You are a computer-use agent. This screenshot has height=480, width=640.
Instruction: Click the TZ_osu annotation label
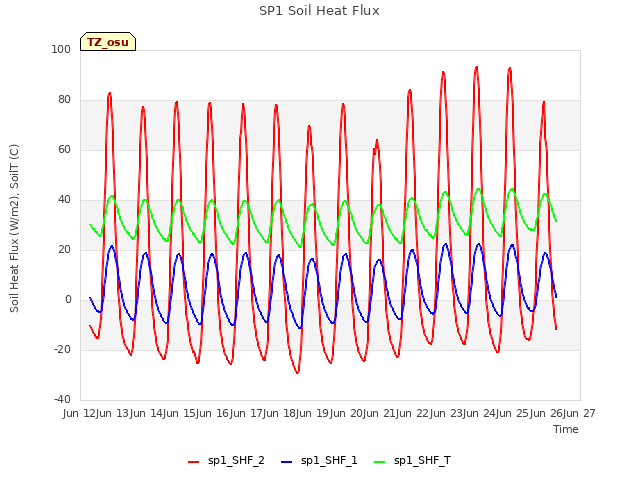pyautogui.click(x=108, y=42)
